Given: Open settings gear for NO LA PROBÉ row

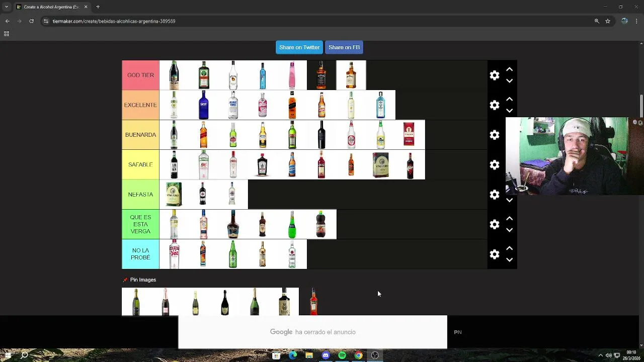Looking at the screenshot, I should pyautogui.click(x=495, y=254).
